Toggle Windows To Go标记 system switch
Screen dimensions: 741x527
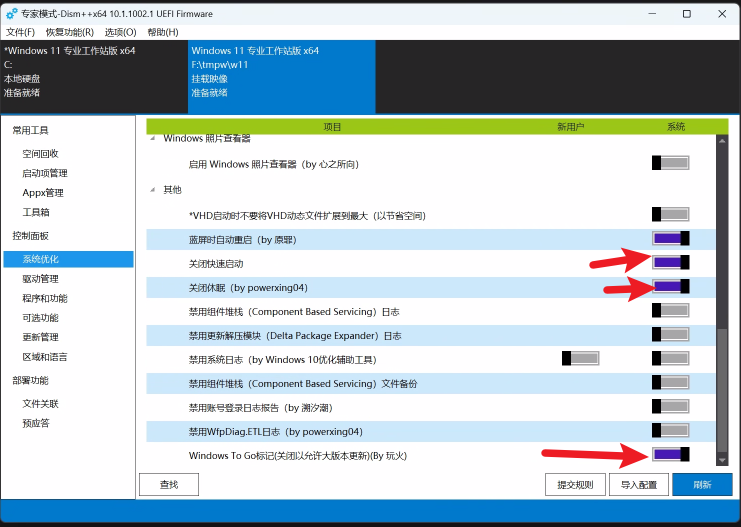coord(671,455)
